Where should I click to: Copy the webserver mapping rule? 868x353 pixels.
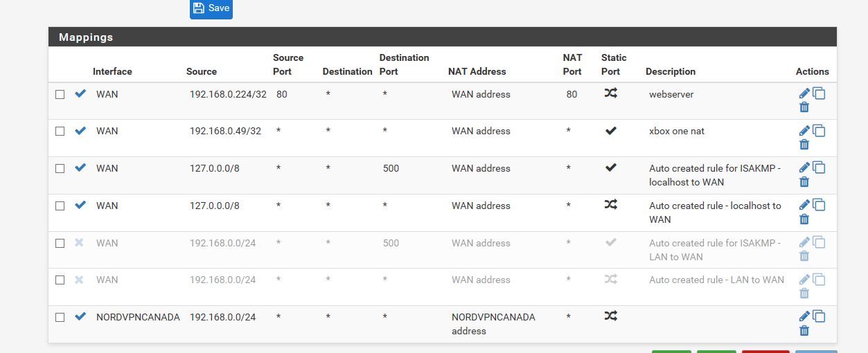[x=819, y=93]
